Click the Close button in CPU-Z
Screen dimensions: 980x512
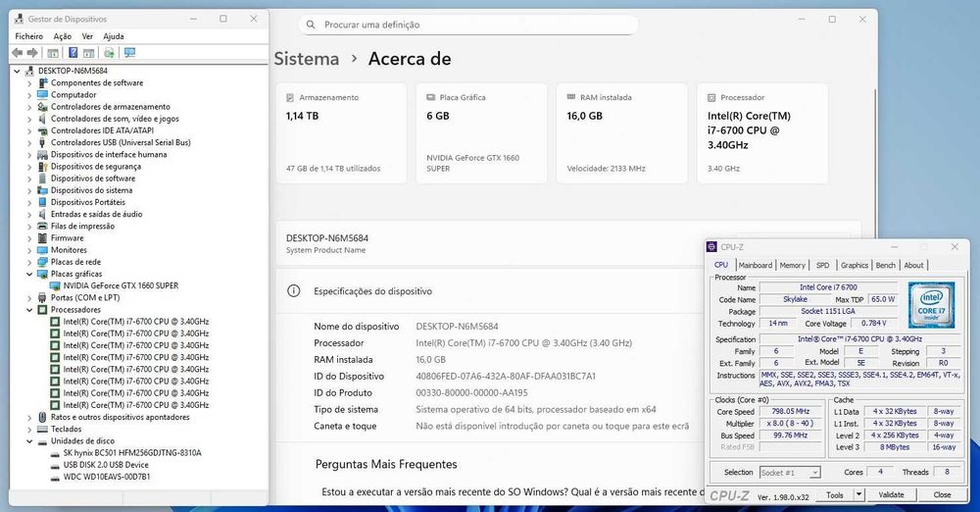tap(942, 494)
